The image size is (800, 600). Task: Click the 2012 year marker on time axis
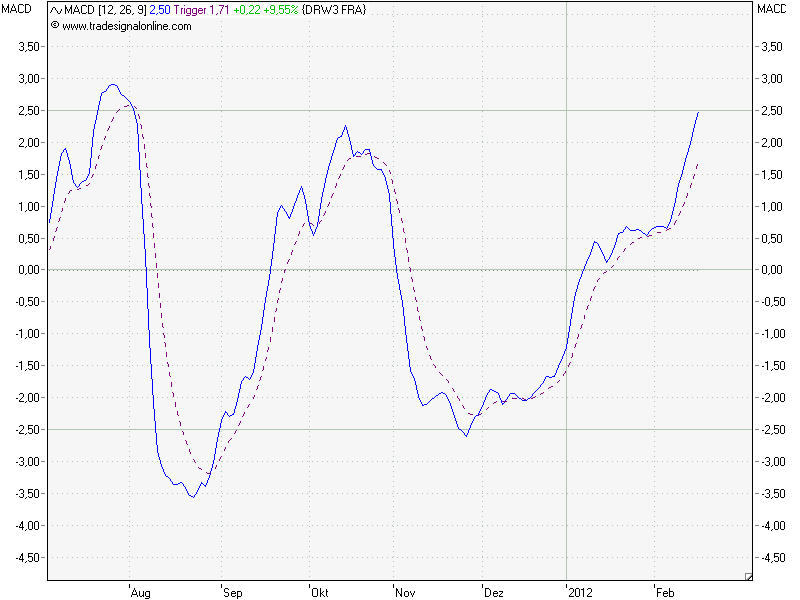pos(580,592)
